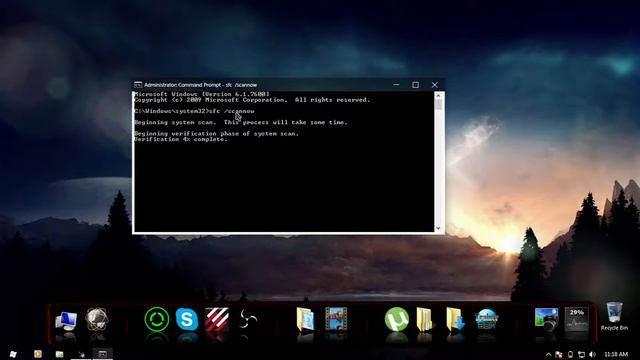Click 'Verification 4% complete.' line
The width and height of the screenshot is (640, 360).
pyautogui.click(x=181, y=139)
